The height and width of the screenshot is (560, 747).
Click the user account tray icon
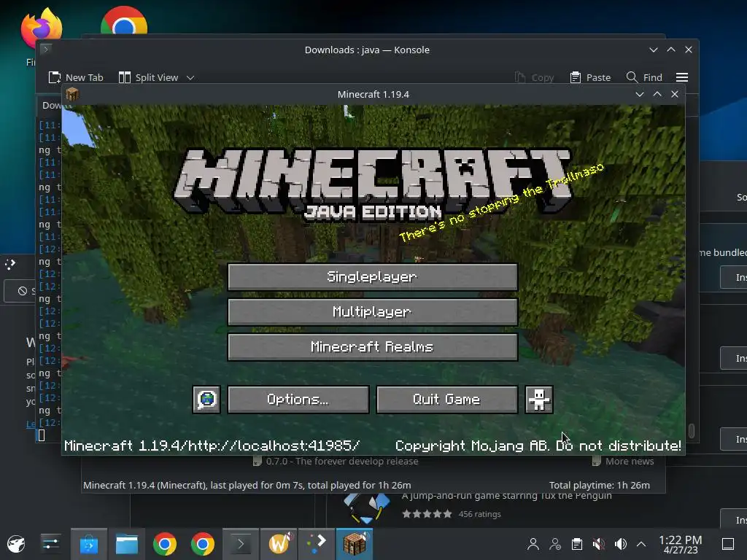coord(533,544)
